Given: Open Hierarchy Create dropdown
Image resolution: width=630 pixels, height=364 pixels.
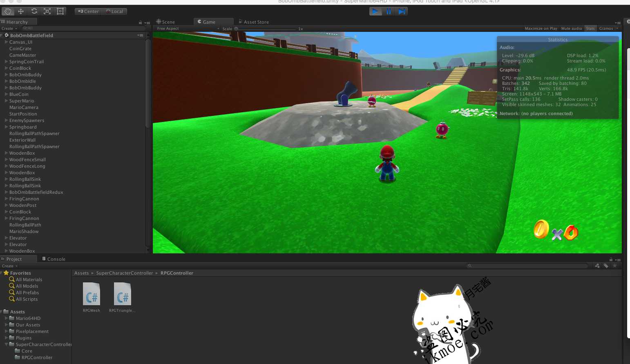Looking at the screenshot, I should (x=9, y=29).
